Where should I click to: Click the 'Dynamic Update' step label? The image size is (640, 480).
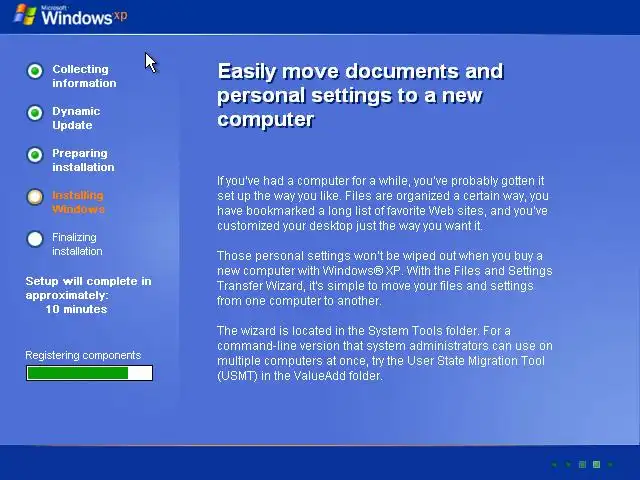tap(76, 118)
